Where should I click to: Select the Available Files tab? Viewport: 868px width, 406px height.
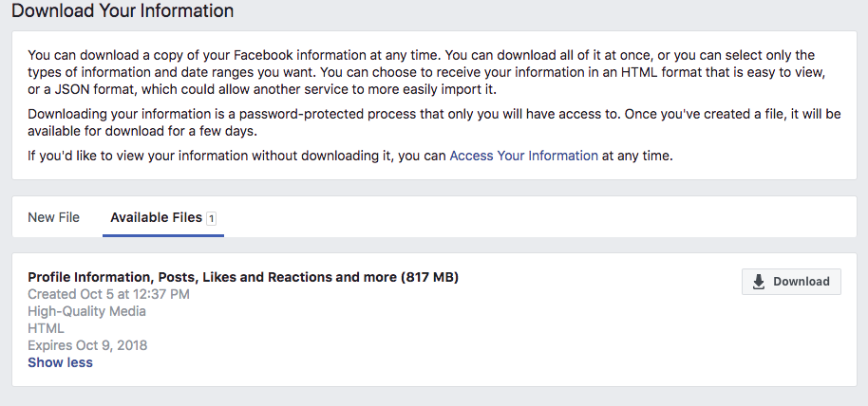[x=156, y=217]
